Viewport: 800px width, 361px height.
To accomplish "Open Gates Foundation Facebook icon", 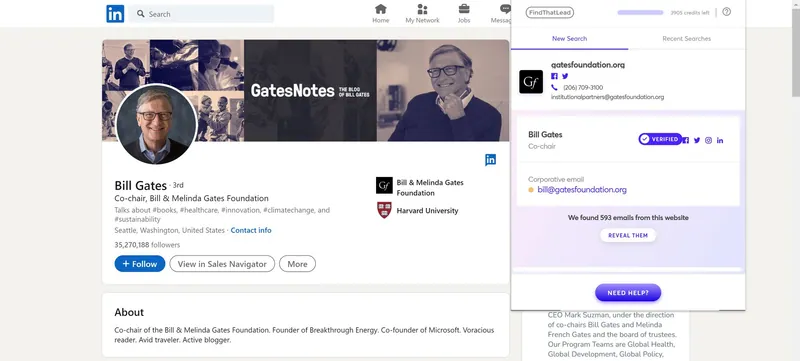I will coord(555,76).
